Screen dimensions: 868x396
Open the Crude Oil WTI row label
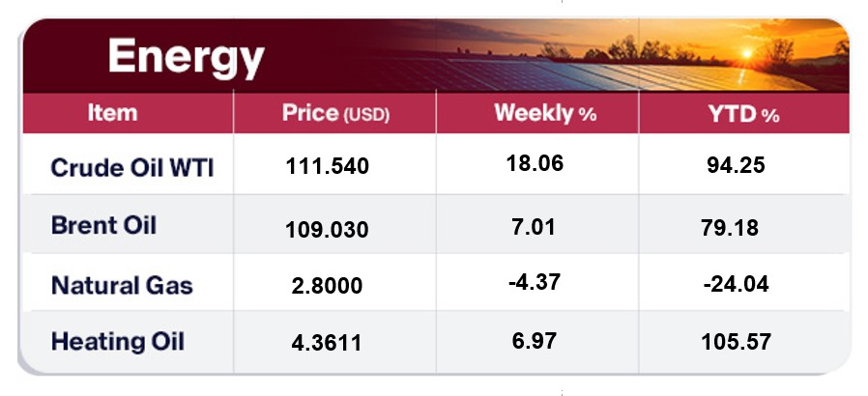[131, 168]
